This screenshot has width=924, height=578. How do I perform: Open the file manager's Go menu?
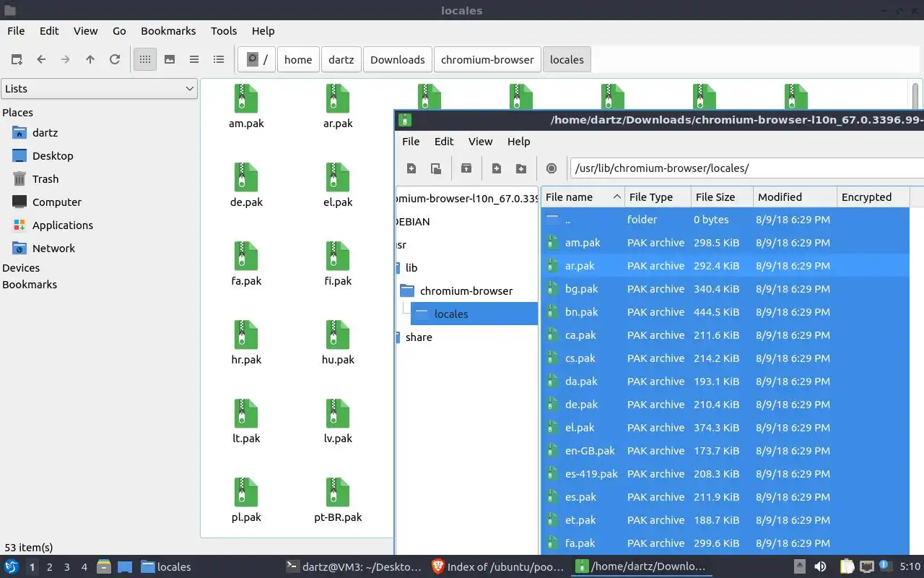coord(119,31)
